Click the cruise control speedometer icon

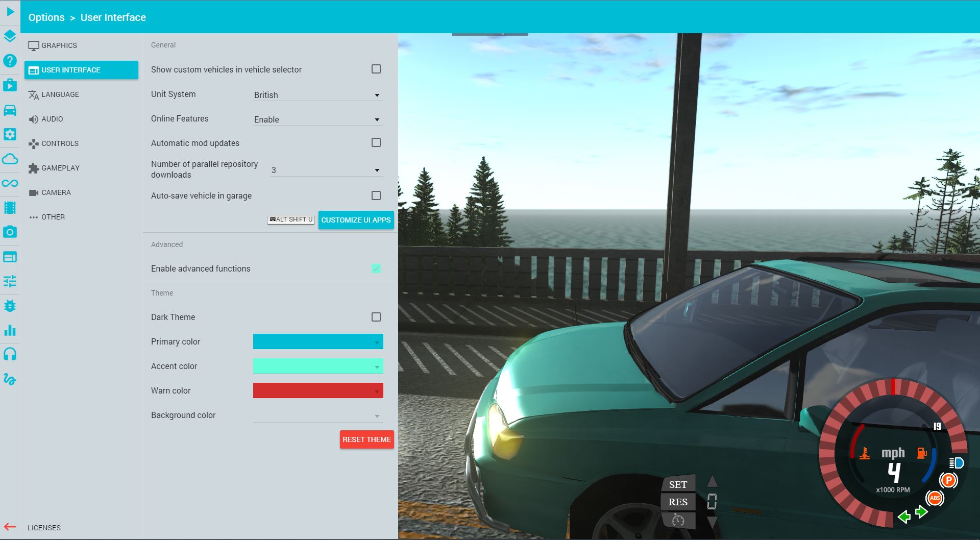[x=678, y=520]
